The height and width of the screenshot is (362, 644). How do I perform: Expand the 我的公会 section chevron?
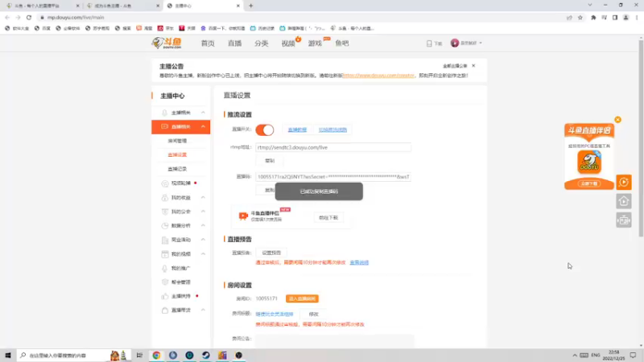203,212
